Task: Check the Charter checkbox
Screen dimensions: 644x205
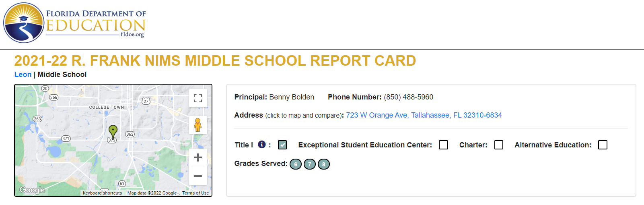Action: tap(499, 145)
